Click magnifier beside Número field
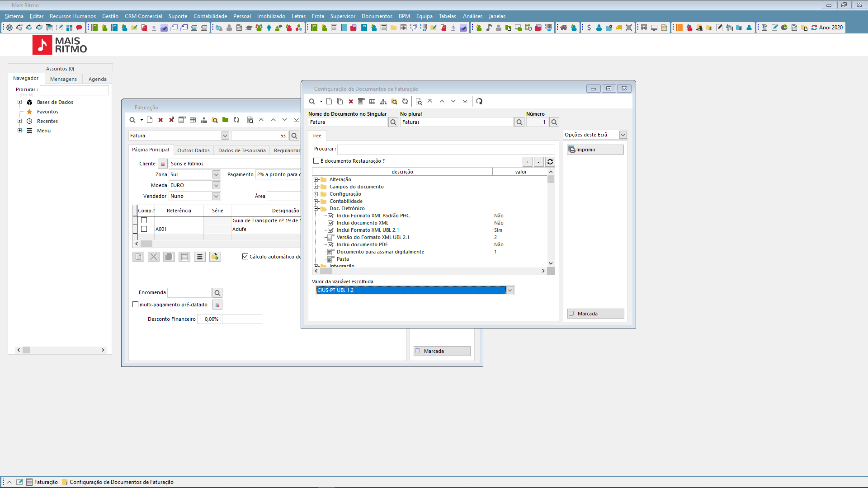Screen dimensions: 868x488 (554, 122)
